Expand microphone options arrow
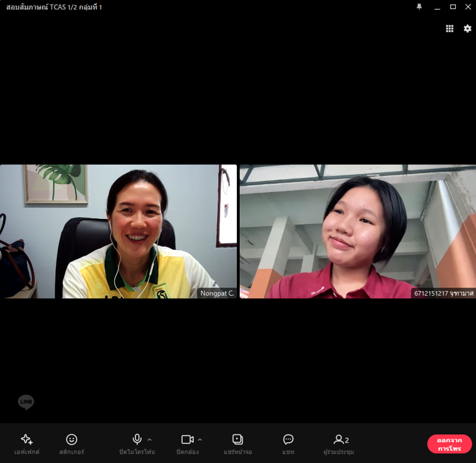 (x=150, y=440)
